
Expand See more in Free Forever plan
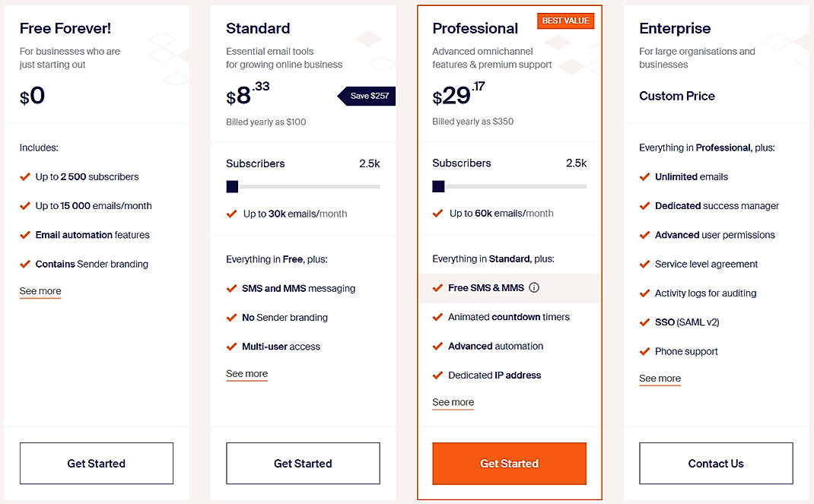[x=40, y=291]
